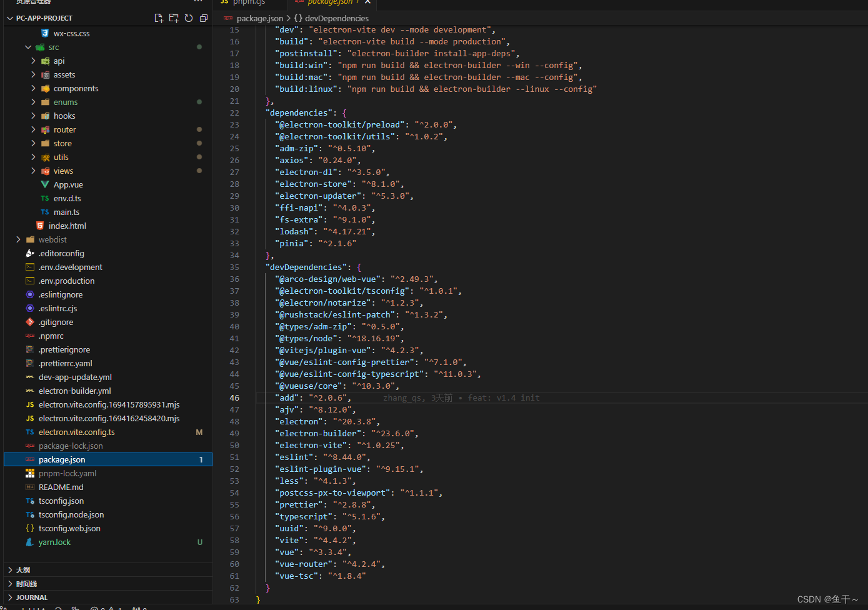Open electron.vite.config.1694157895931.mjs
The height and width of the screenshot is (610, 868).
pyautogui.click(x=108, y=404)
